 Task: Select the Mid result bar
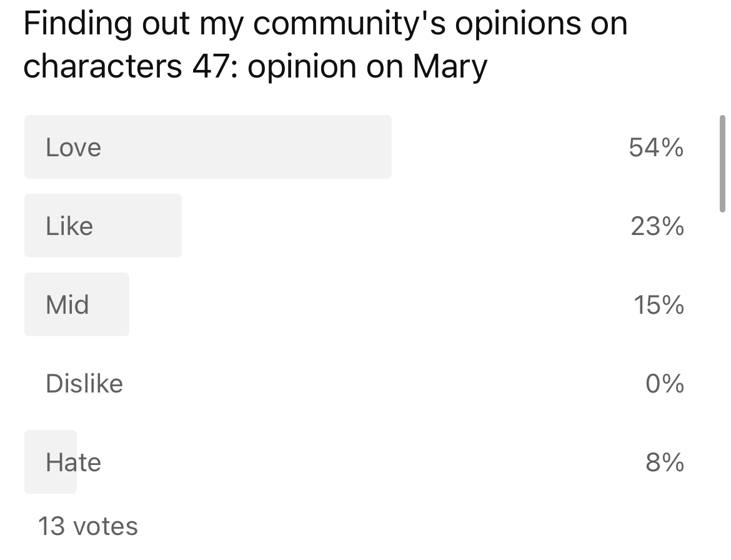click(76, 304)
